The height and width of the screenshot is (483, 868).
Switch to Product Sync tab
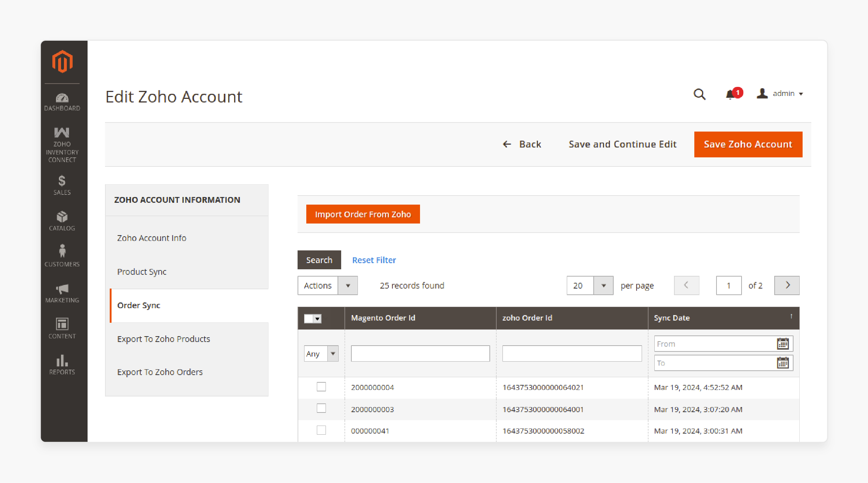click(x=142, y=271)
